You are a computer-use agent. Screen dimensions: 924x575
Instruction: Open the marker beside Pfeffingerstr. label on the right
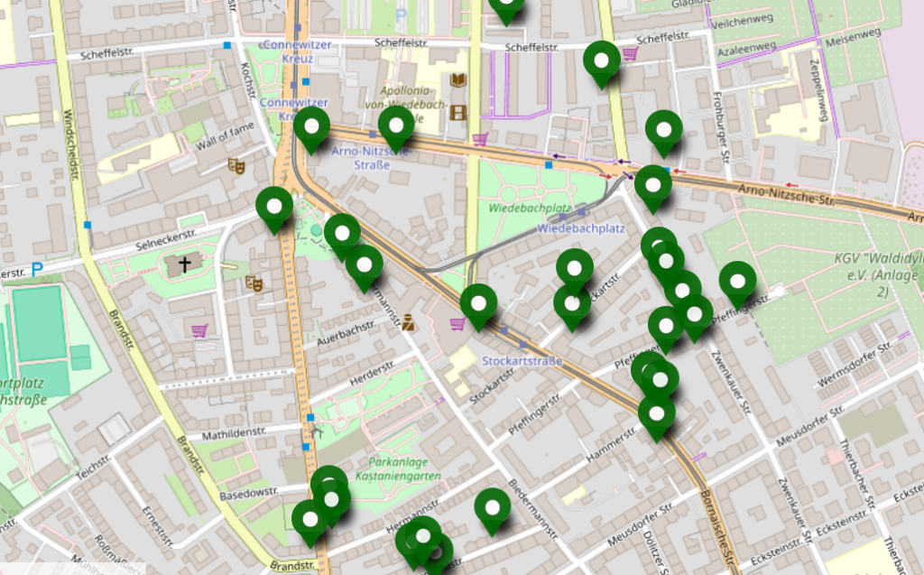738,286
